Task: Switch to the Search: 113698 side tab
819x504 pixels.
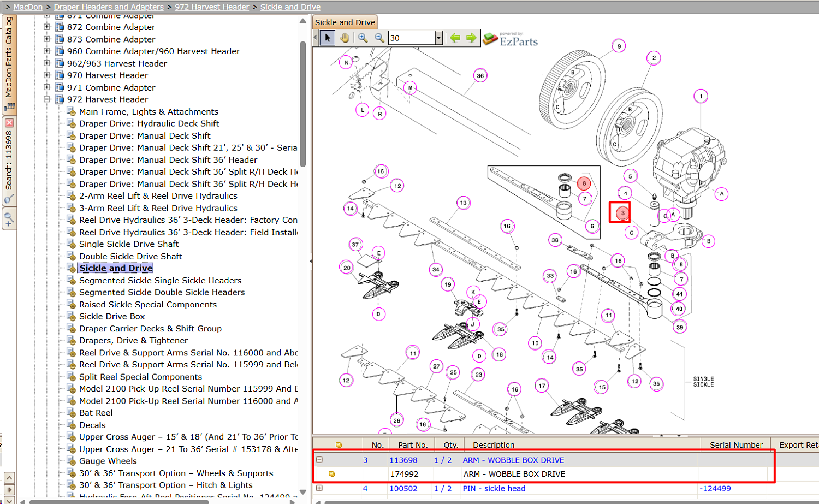Action: pyautogui.click(x=9, y=161)
